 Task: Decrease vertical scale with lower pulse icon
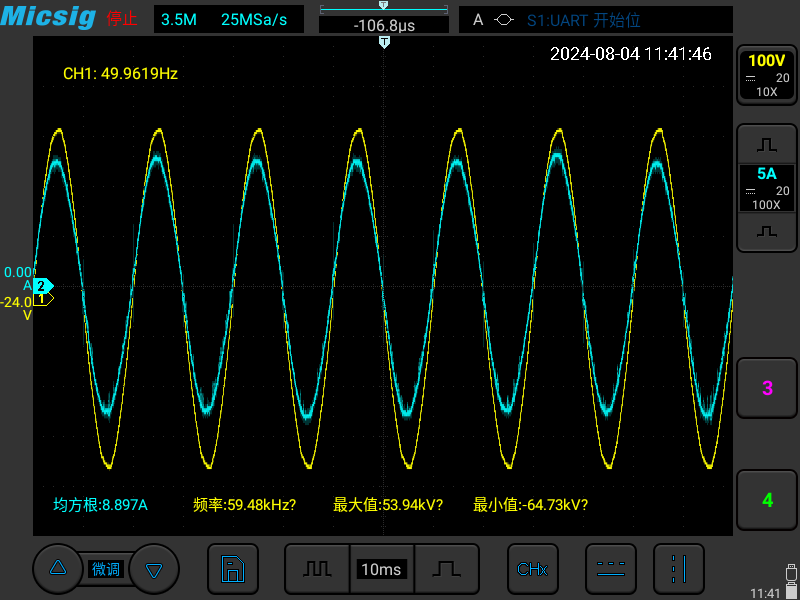[x=767, y=232]
